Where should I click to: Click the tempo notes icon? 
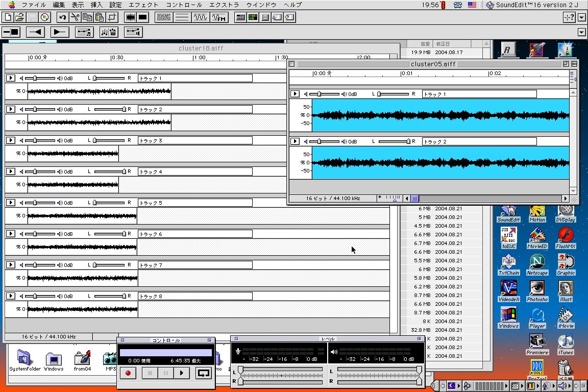[109, 32]
